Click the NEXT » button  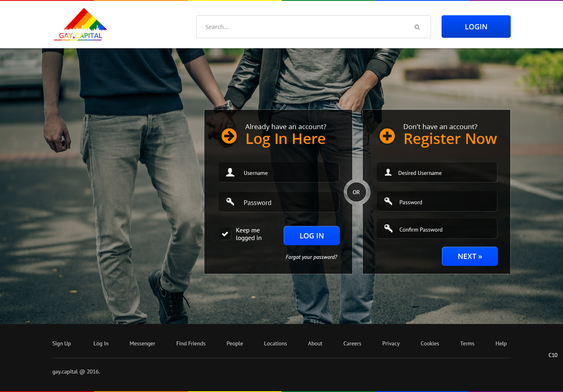[470, 256]
